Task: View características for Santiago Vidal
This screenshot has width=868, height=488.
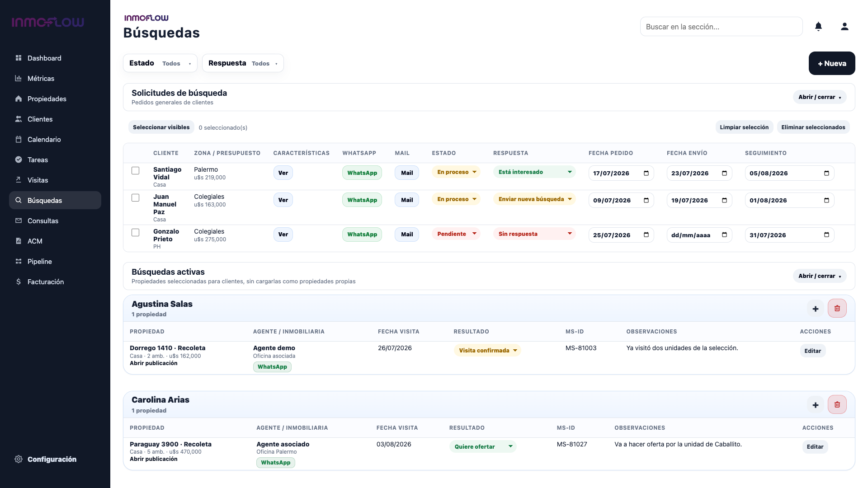Action: (283, 173)
